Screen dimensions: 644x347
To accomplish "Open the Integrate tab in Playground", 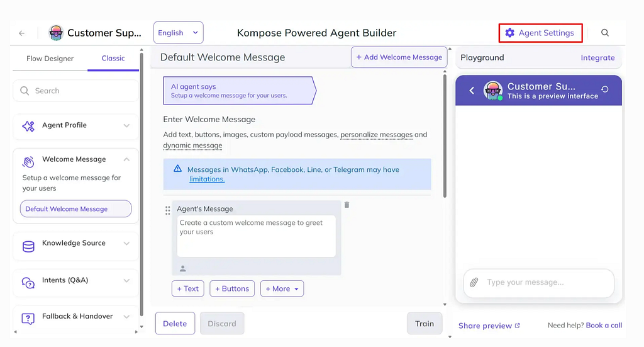I will click(x=597, y=58).
